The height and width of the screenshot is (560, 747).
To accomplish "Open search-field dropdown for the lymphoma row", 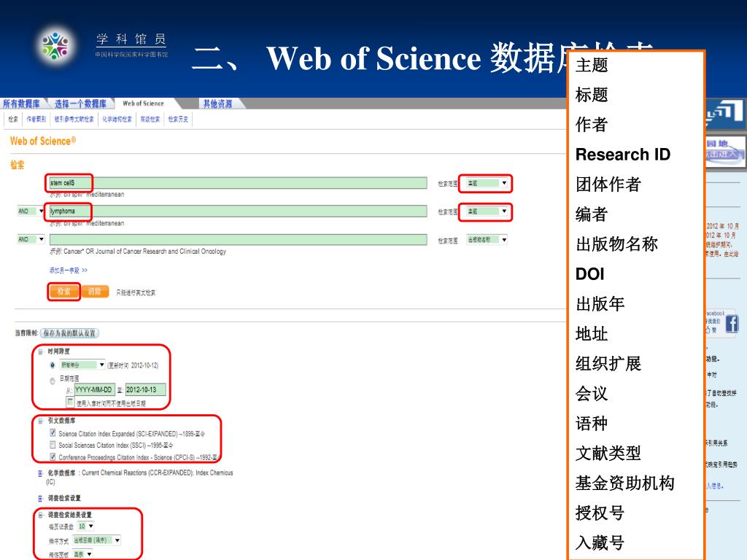I will [487, 211].
